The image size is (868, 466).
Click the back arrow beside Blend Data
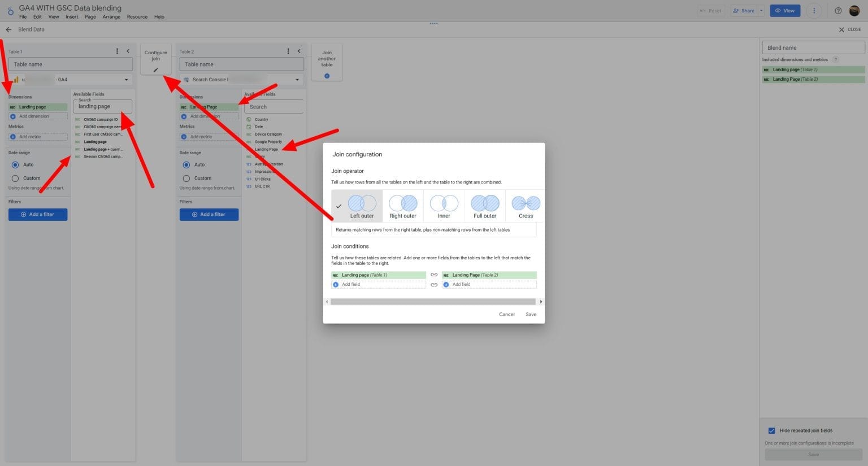point(8,29)
